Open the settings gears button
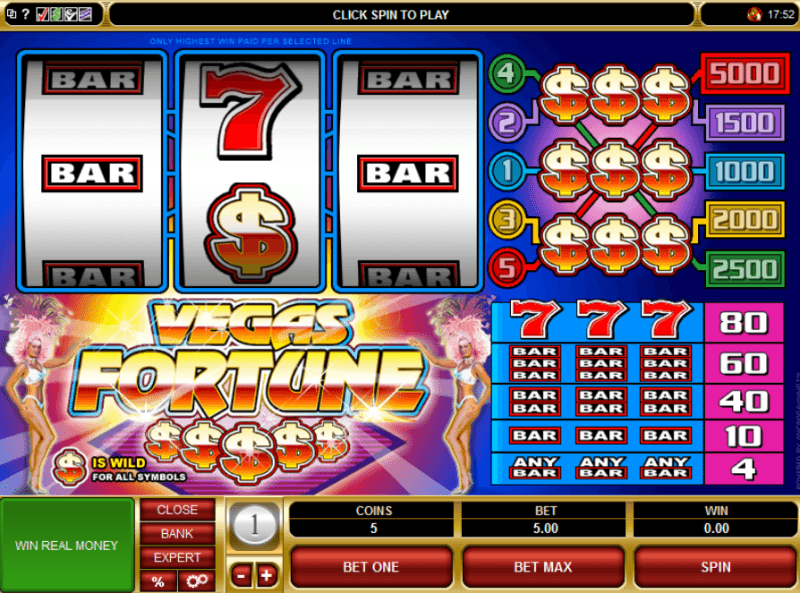 196,581
